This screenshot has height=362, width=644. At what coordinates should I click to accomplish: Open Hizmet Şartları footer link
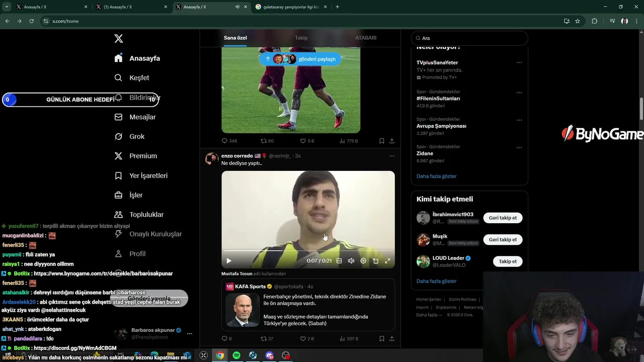coord(429,300)
